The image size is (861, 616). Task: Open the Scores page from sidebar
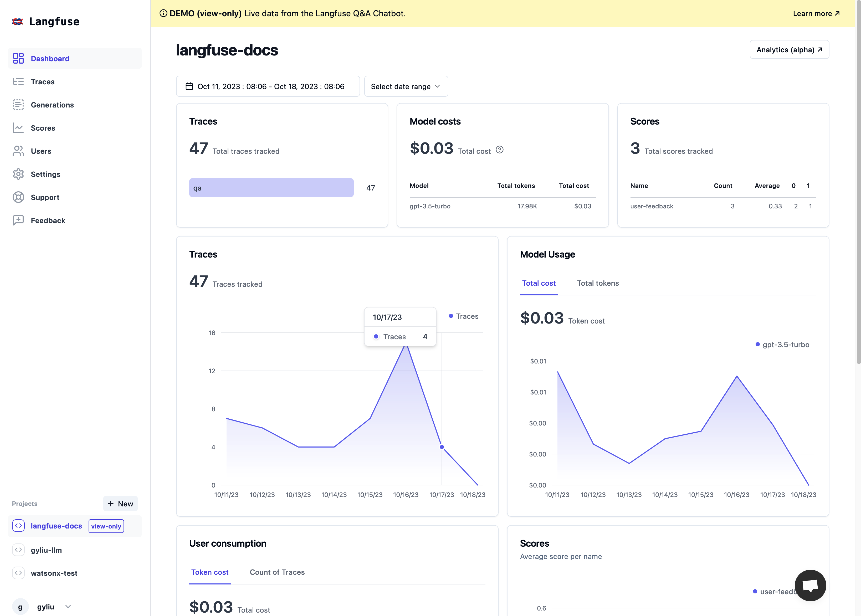click(x=75, y=128)
